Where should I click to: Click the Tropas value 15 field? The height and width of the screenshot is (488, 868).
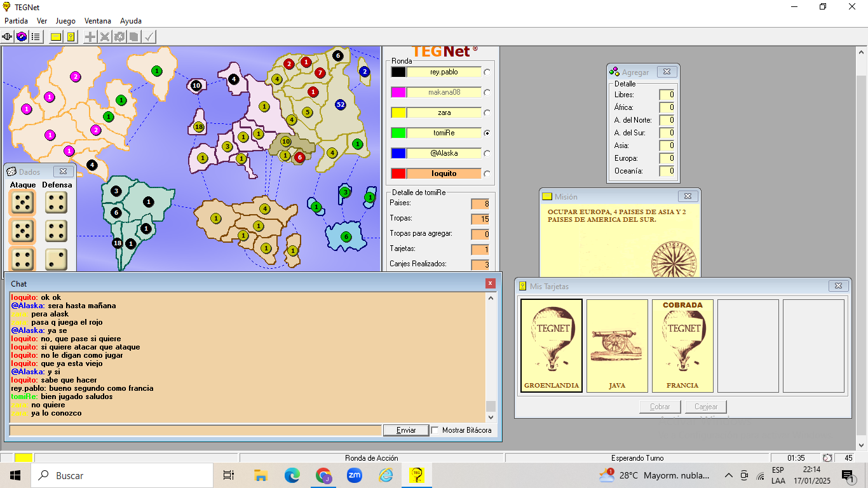click(x=480, y=219)
